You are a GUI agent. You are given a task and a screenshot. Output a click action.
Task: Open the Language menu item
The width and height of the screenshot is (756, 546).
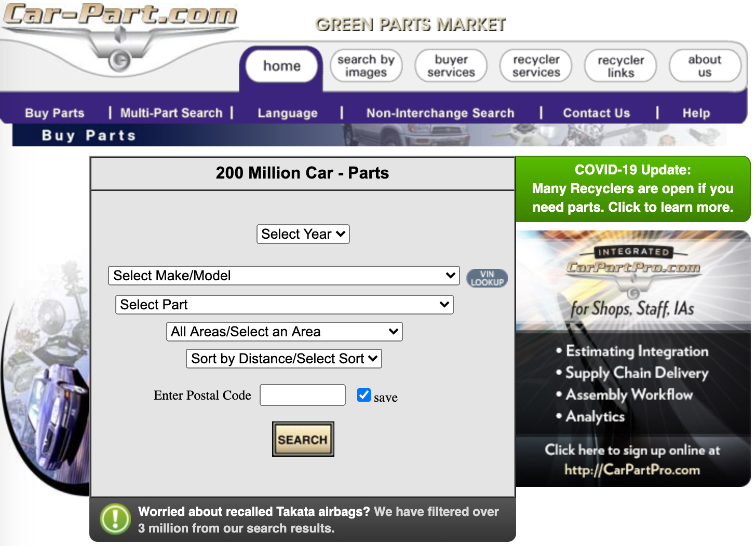tap(288, 113)
